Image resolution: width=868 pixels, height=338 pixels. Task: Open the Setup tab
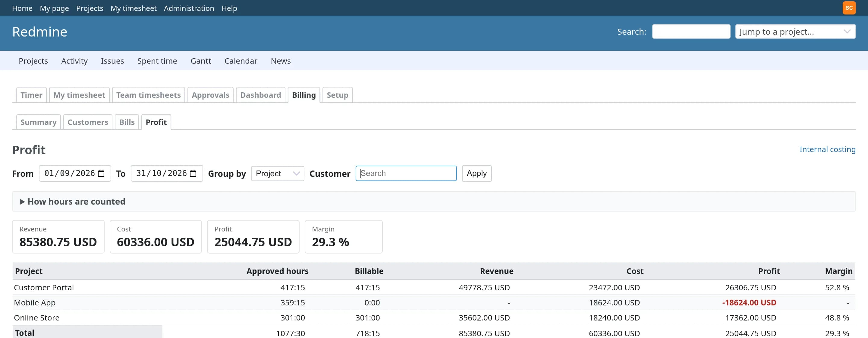[337, 95]
